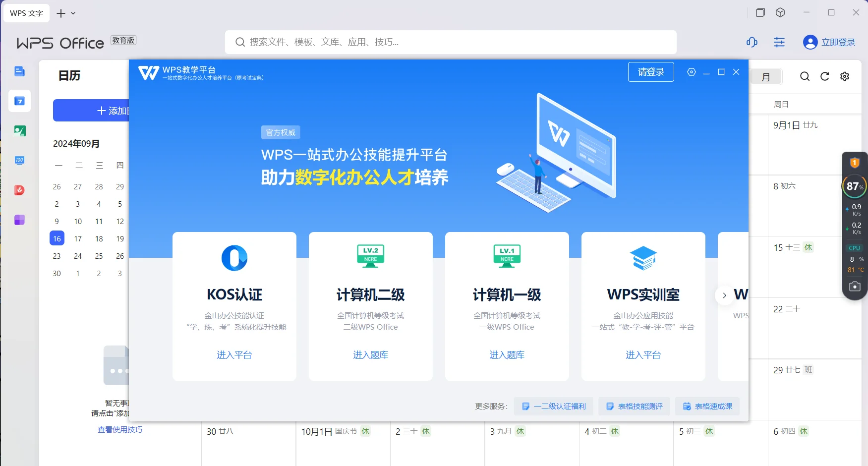Open the red PDF sidebar icon
The image size is (868, 466).
coord(19,190)
